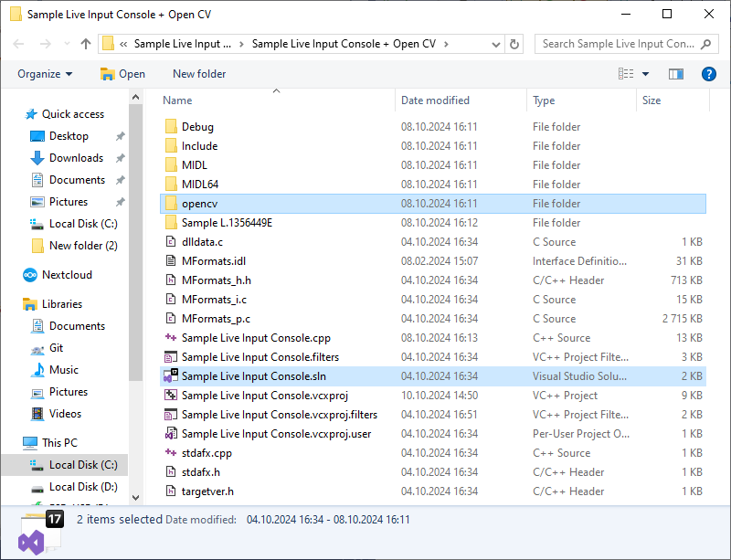Viewport: 731px width, 560px height.
Task: Click the Git library icon
Action: click(x=37, y=349)
